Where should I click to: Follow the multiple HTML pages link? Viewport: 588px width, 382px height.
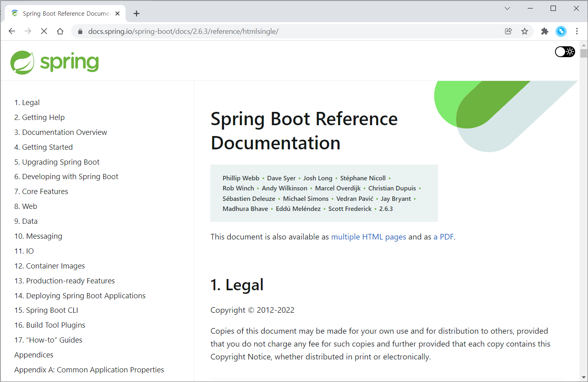(368, 237)
